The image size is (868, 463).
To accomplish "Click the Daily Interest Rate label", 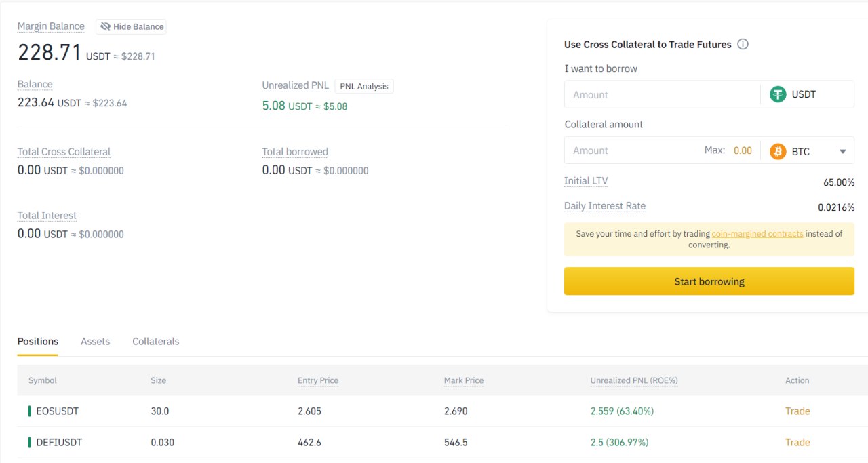I will 604,206.
